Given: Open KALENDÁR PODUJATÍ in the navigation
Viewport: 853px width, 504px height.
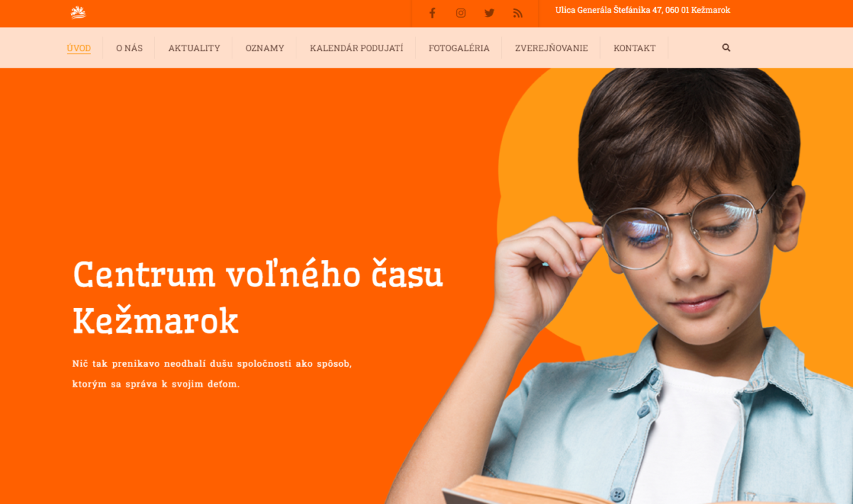Looking at the screenshot, I should 356,48.
